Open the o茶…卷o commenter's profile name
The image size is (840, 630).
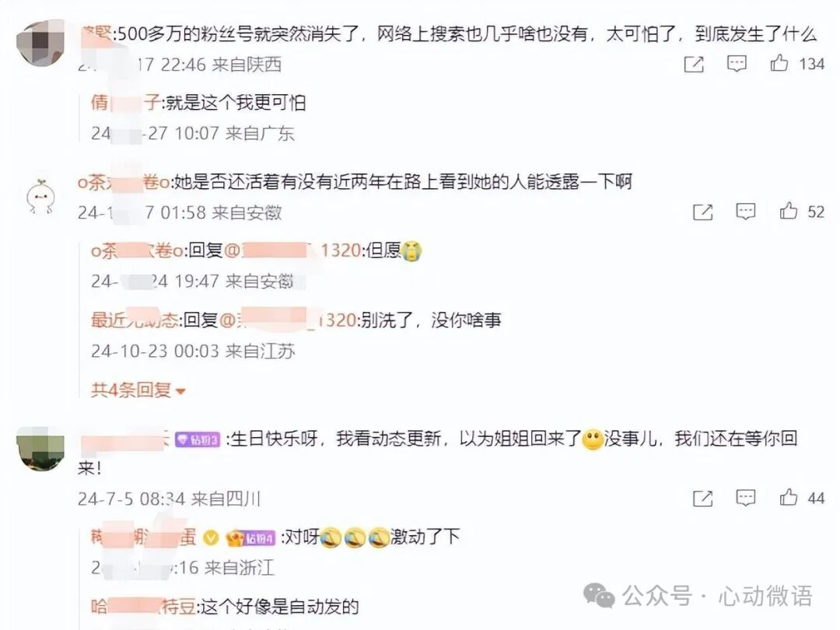click(x=123, y=182)
